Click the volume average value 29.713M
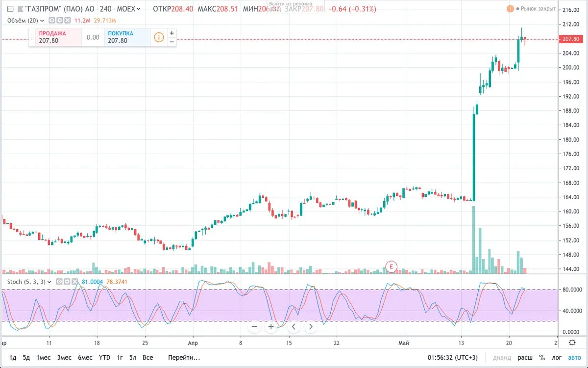Screen dimensions: 588x368 point(105,21)
